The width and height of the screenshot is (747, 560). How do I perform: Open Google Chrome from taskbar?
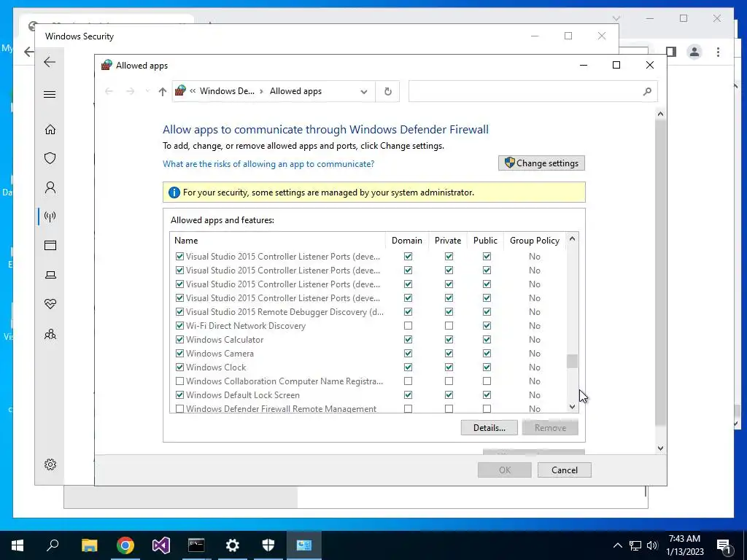coord(125,545)
